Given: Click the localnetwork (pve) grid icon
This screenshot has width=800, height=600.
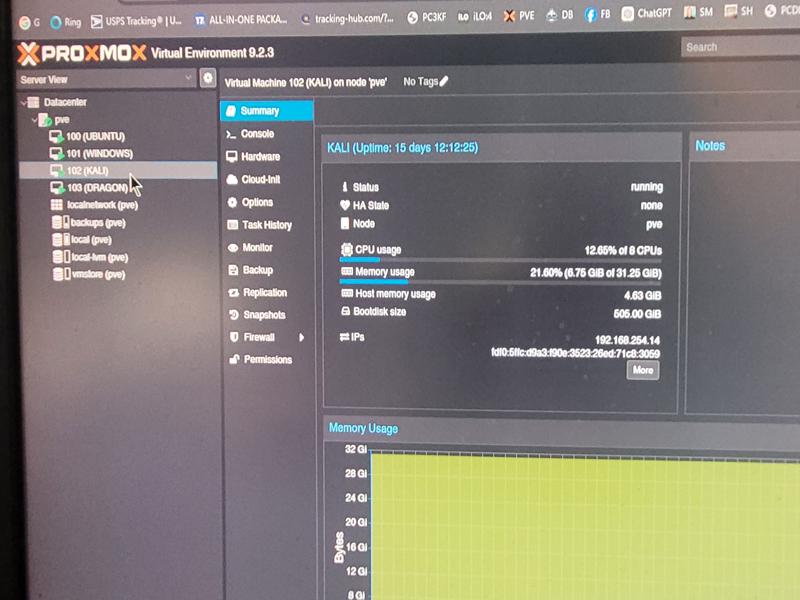Looking at the screenshot, I should pyautogui.click(x=57, y=205).
